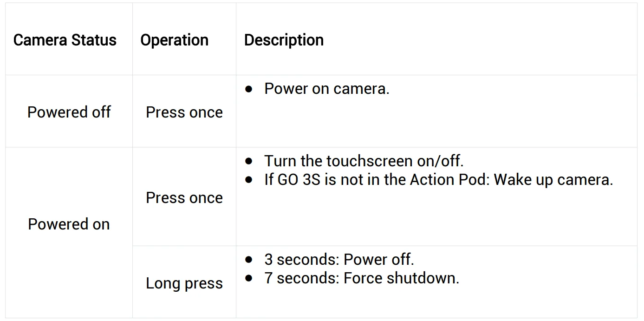Viewport: 644px width, 321px height.
Task: Click the bullet before 'If GO 3S'
Action: [249, 180]
